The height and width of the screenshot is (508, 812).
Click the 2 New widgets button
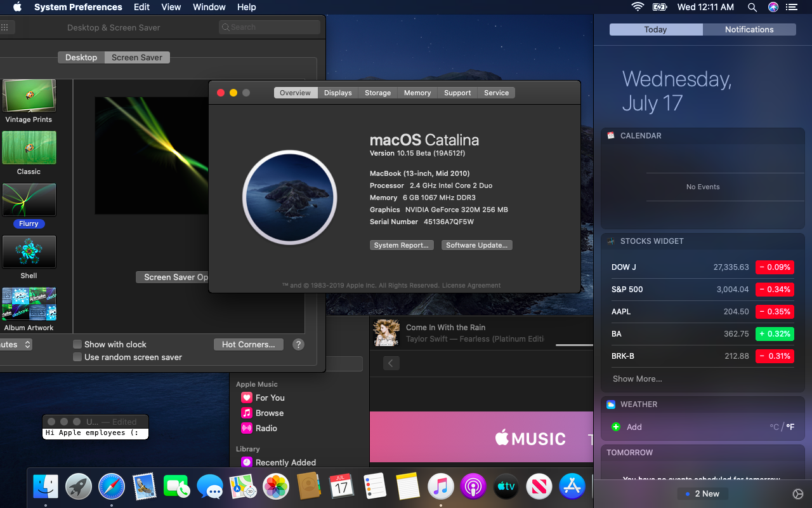click(703, 493)
